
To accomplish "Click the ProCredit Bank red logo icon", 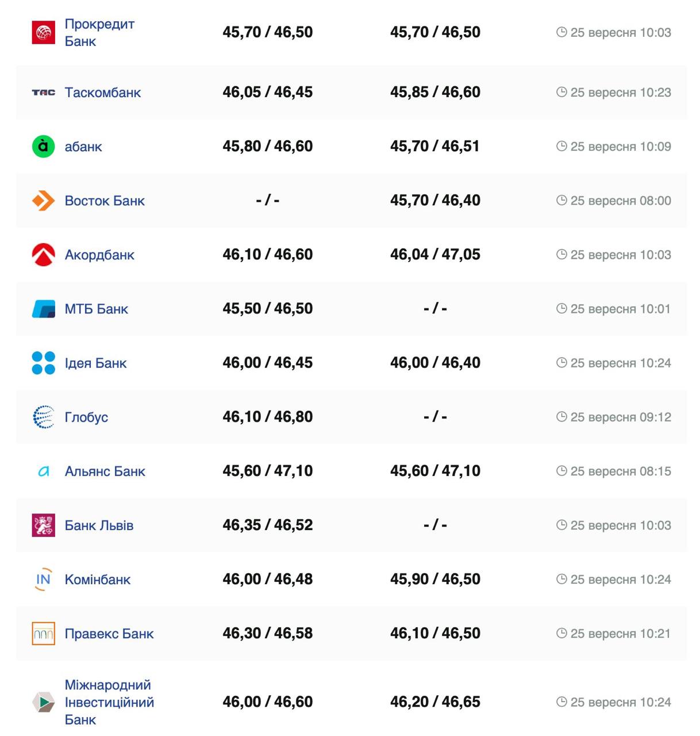I will point(43,32).
